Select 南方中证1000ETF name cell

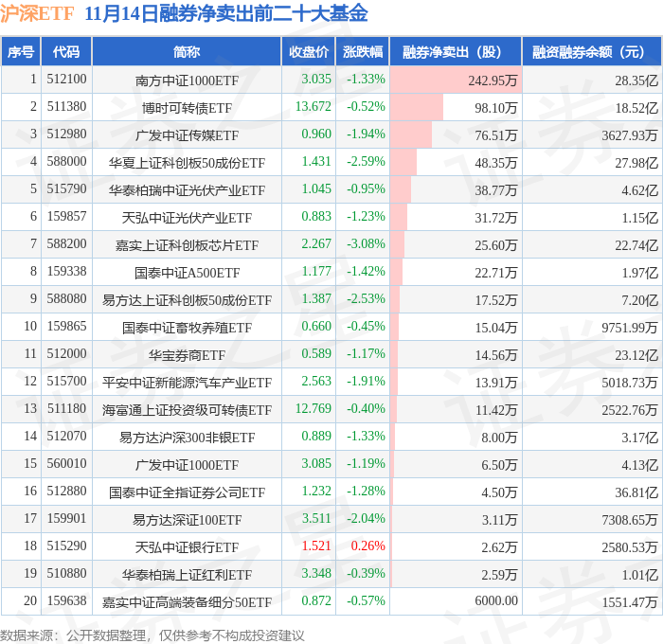tap(187, 80)
